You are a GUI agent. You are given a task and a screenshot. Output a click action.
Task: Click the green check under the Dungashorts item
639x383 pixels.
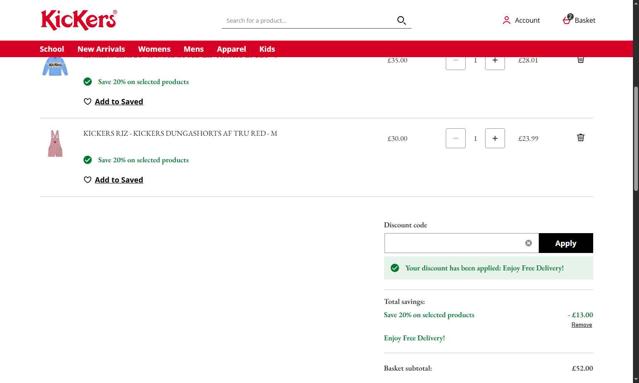[x=88, y=160]
